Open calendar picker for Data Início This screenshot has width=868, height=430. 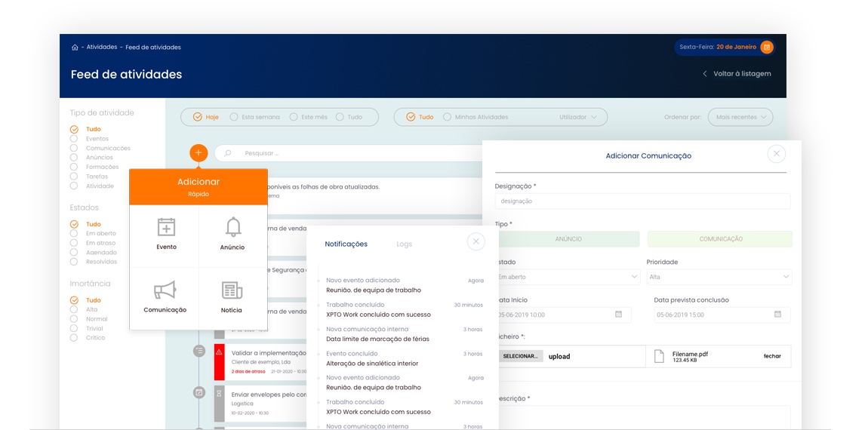(x=618, y=315)
